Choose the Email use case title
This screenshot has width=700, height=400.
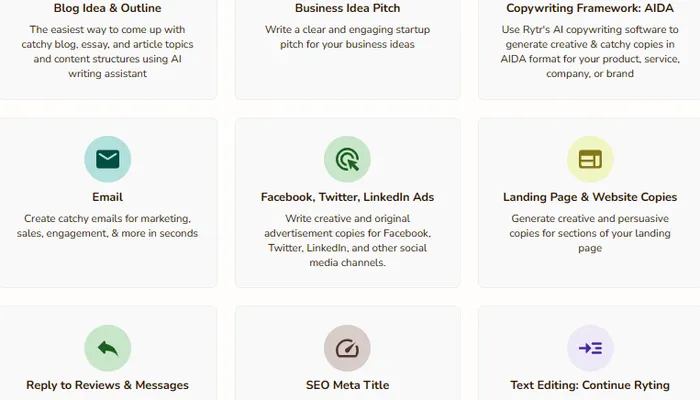tap(108, 197)
